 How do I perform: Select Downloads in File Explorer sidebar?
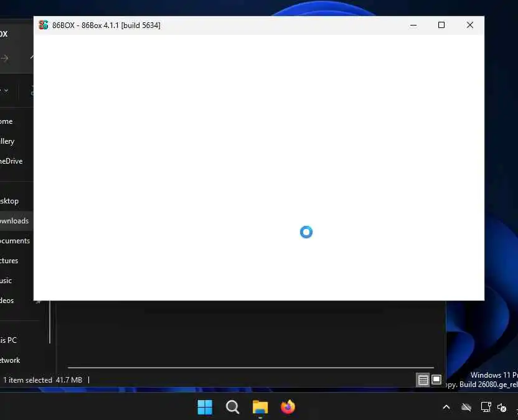(x=14, y=221)
